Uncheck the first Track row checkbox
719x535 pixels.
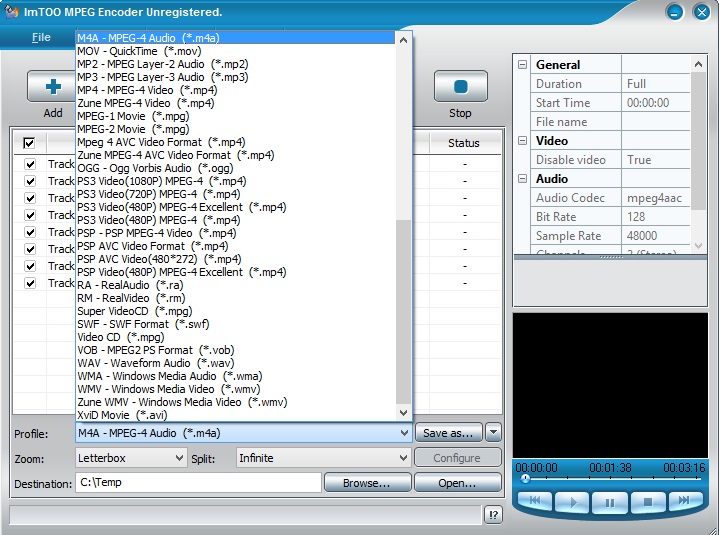pos(30,164)
